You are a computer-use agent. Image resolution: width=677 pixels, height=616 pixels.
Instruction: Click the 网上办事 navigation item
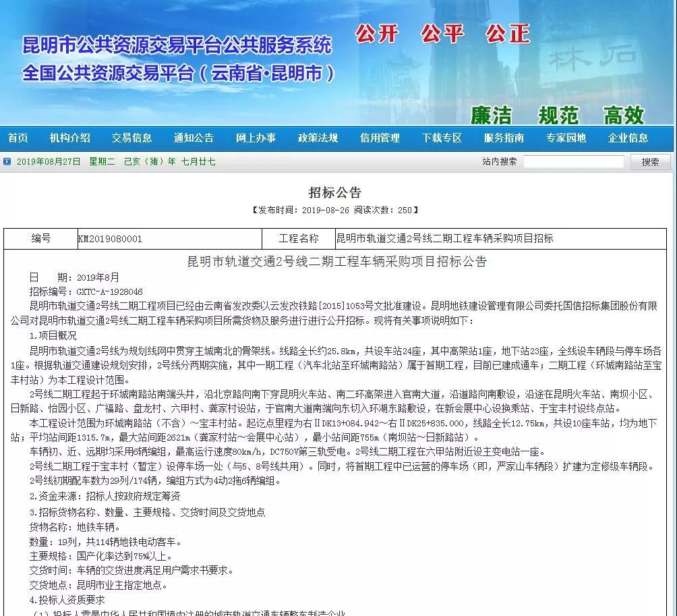(x=256, y=138)
